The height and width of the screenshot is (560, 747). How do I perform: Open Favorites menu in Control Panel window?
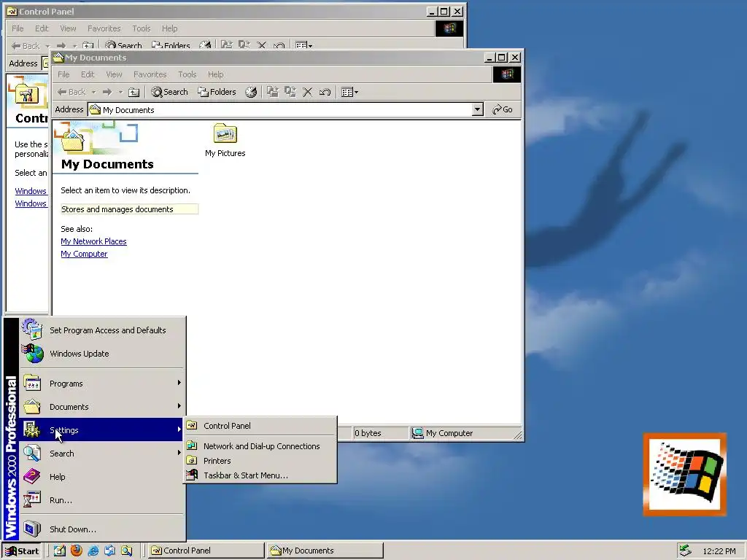tap(104, 28)
